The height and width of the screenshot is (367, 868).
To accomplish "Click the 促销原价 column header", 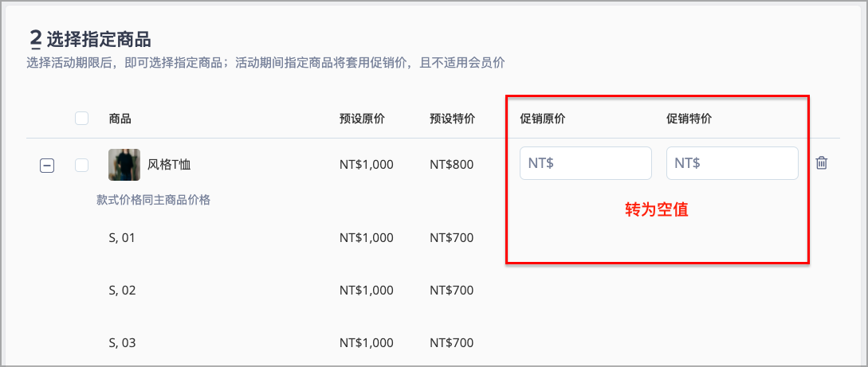I will (x=543, y=119).
